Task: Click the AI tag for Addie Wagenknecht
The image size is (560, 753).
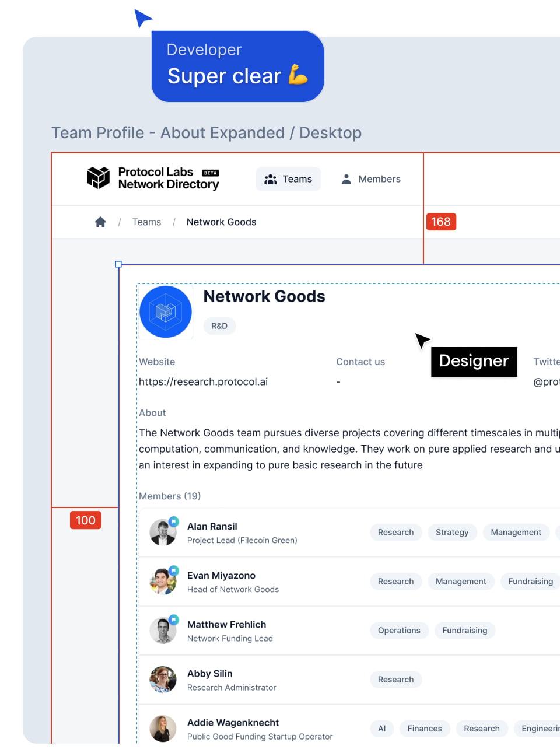Action: tap(381, 729)
